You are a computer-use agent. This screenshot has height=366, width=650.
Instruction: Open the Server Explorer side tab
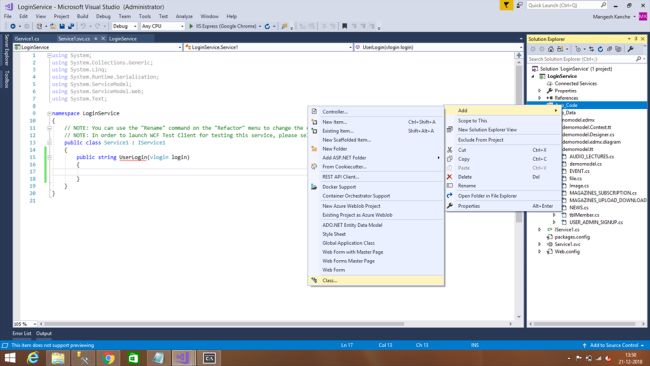click(x=6, y=50)
